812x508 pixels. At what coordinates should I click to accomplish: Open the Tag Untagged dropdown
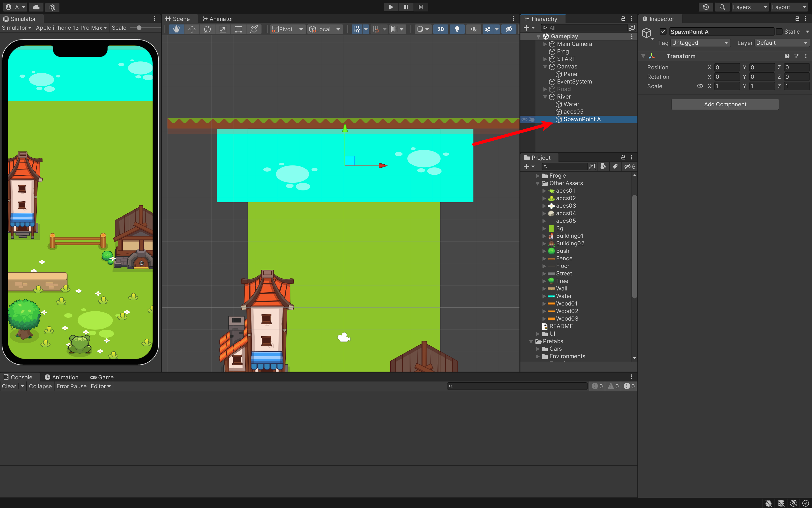click(700, 43)
